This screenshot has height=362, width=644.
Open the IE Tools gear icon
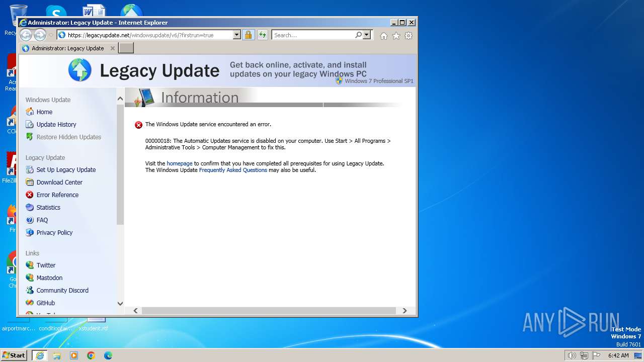click(409, 36)
